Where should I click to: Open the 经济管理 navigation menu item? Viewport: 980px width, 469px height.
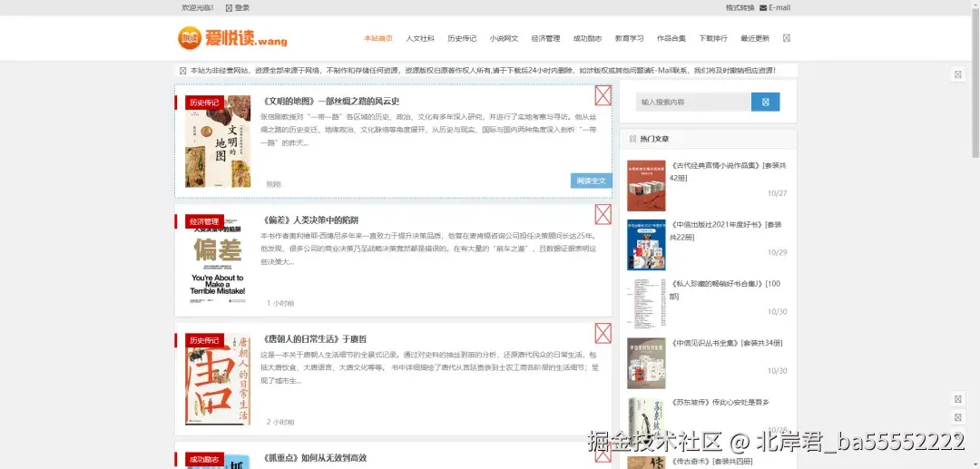pyautogui.click(x=545, y=38)
